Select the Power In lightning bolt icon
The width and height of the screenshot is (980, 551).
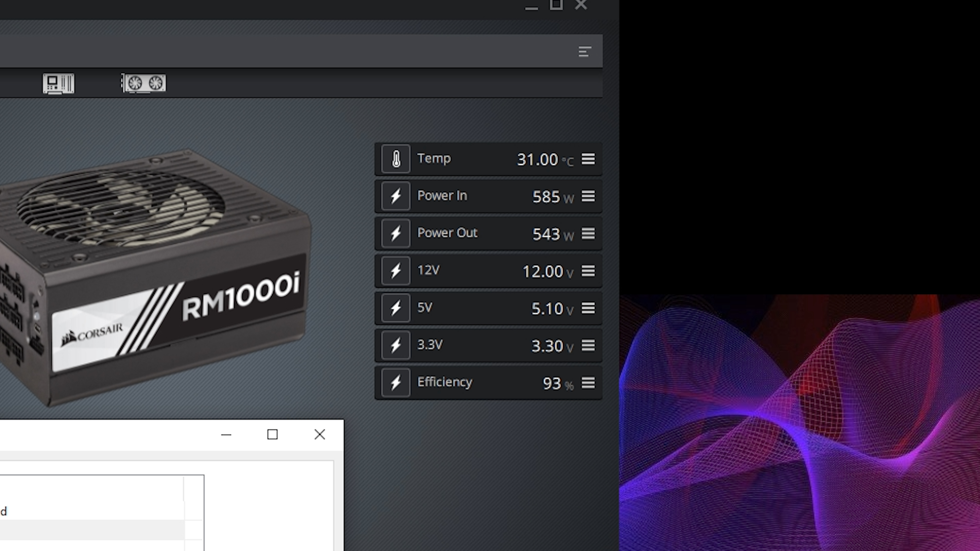click(395, 196)
